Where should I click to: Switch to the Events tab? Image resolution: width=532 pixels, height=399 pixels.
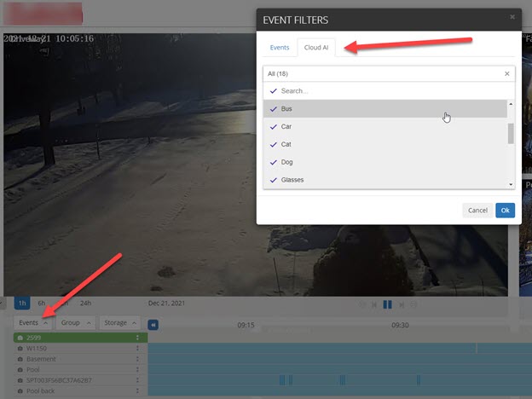point(280,48)
